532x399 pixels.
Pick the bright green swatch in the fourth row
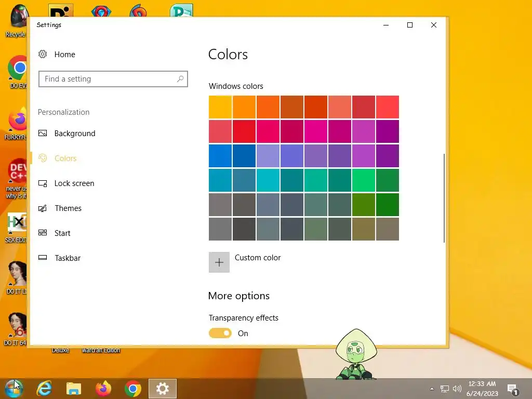(364, 180)
